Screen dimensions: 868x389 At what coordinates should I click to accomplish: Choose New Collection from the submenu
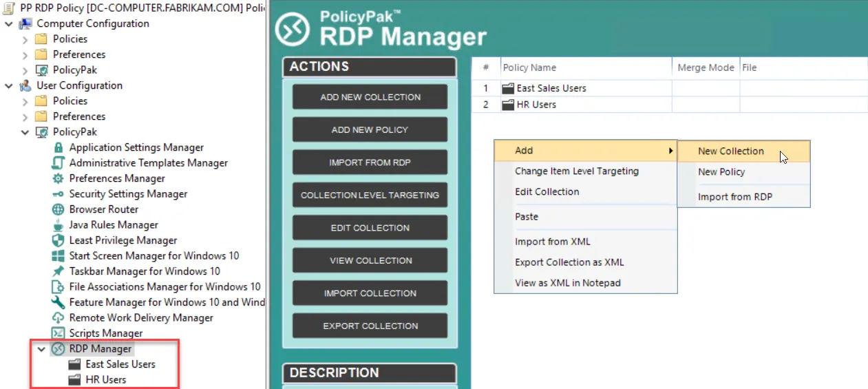[744, 151]
